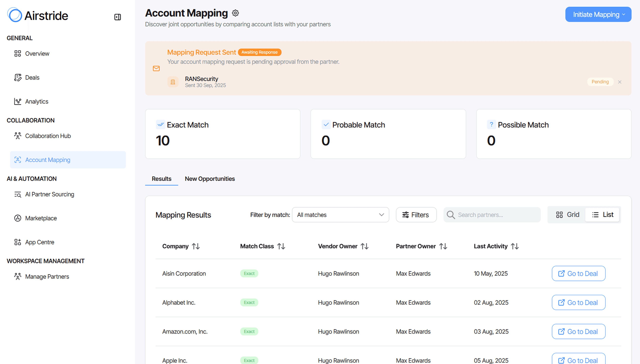Dismiss the RANSecurity pending request
Screen dimensions: 640x364
coord(619,82)
